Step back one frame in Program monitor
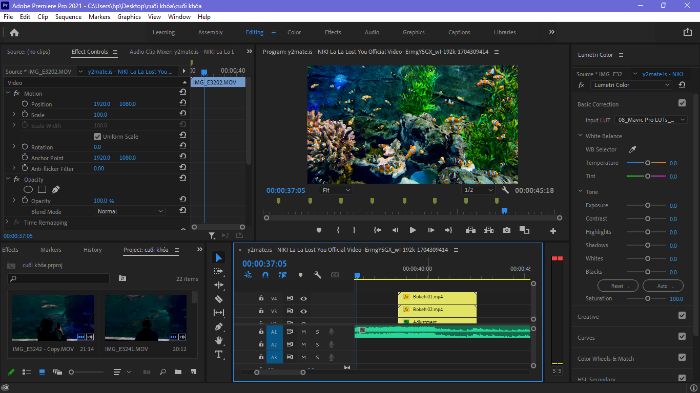 click(x=395, y=230)
